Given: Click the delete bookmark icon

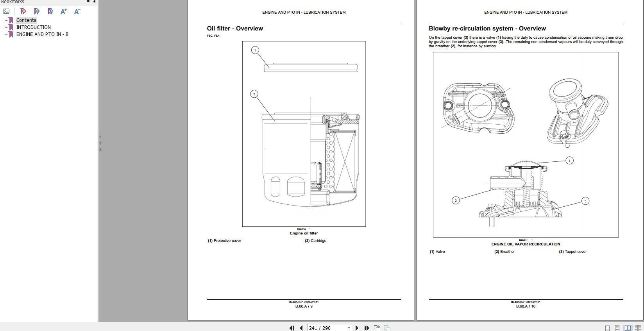Looking at the screenshot, I should (x=23, y=11).
